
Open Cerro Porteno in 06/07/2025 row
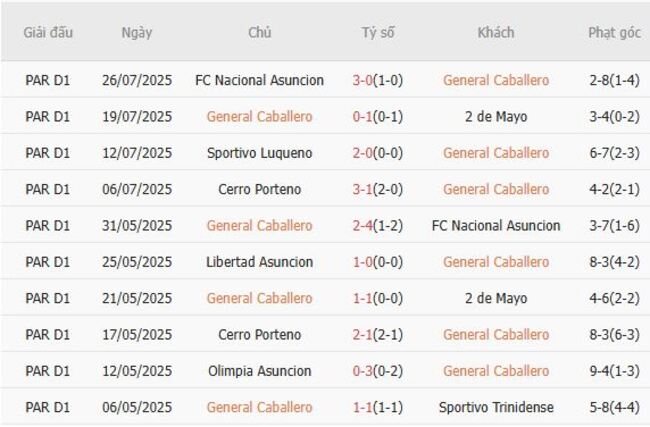tap(260, 189)
